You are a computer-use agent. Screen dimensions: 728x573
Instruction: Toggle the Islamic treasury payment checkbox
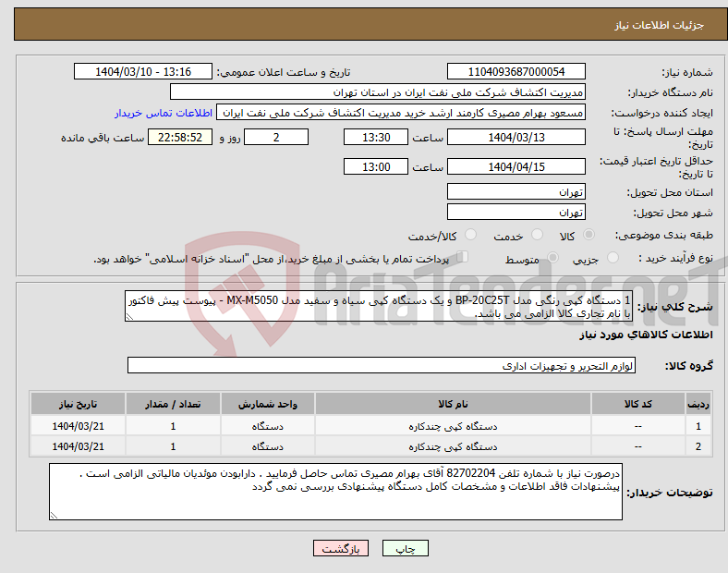pyautogui.click(x=463, y=257)
